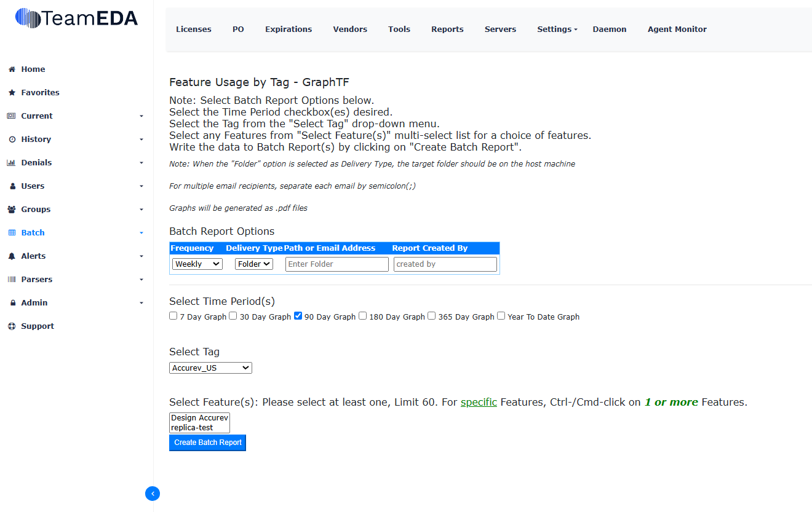Open Tools in top navigation
This screenshot has width=812, height=512.
pyautogui.click(x=399, y=29)
